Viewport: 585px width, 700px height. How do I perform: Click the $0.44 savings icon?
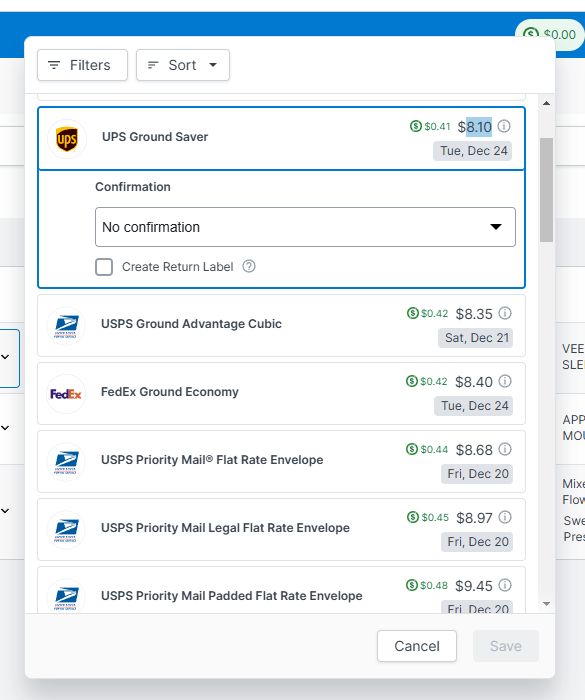coord(412,449)
